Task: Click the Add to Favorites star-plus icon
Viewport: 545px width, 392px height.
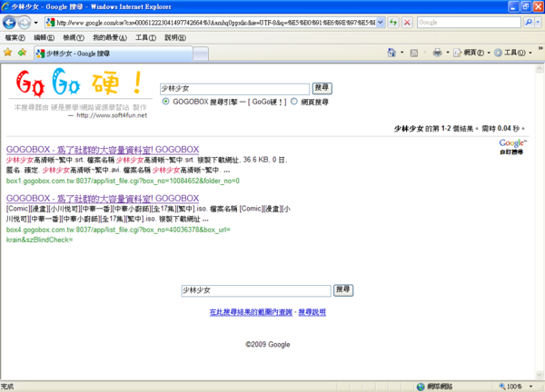Action: tap(22, 53)
